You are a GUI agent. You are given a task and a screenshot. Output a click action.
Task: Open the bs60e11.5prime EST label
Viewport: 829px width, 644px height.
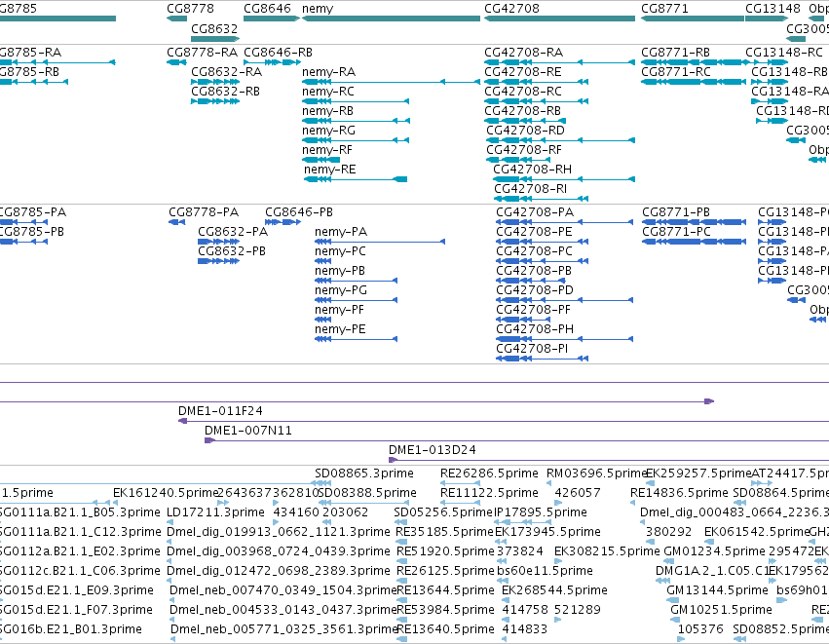[x=546, y=571]
